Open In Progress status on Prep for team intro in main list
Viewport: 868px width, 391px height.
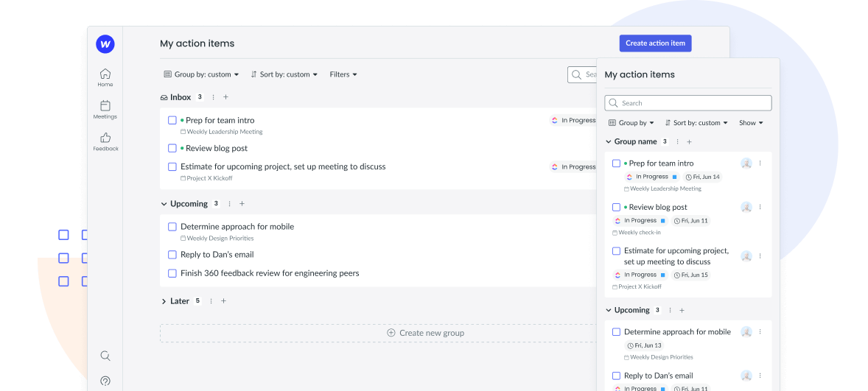tap(573, 120)
